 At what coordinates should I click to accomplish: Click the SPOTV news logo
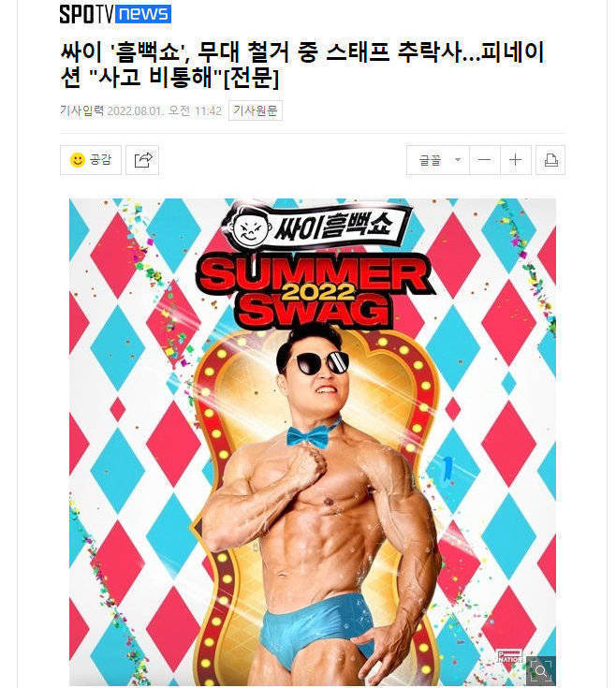pos(115,14)
